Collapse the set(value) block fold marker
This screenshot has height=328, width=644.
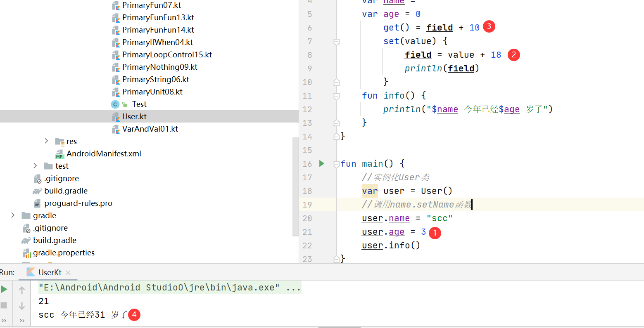point(337,42)
